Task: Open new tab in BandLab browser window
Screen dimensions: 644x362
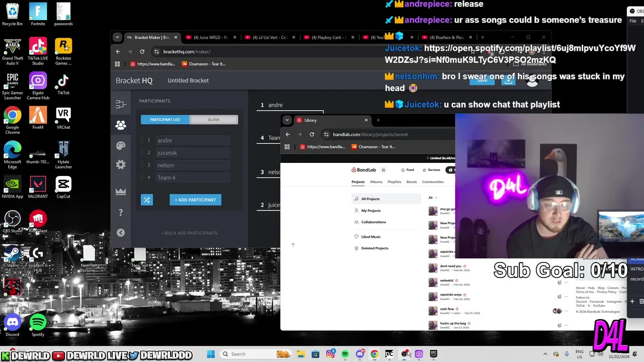Action: point(378,120)
